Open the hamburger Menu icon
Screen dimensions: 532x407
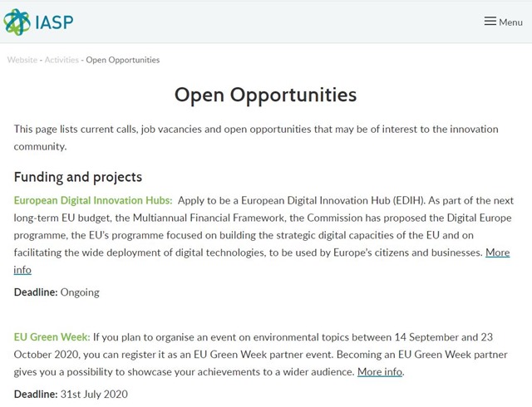click(490, 22)
